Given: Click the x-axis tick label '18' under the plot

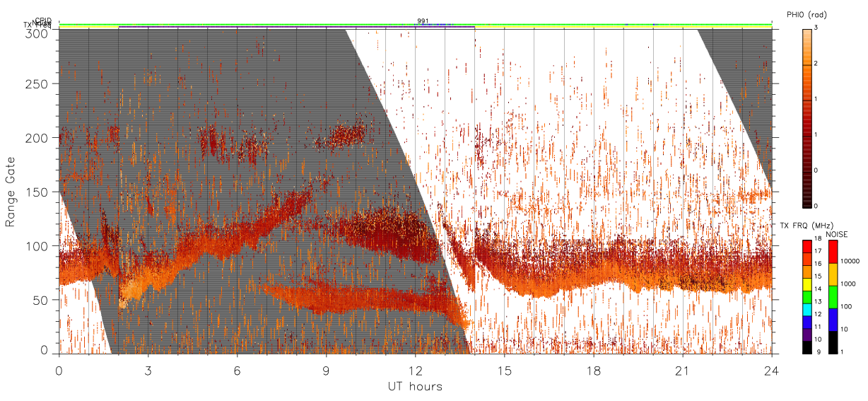Looking at the screenshot, I should [x=593, y=371].
